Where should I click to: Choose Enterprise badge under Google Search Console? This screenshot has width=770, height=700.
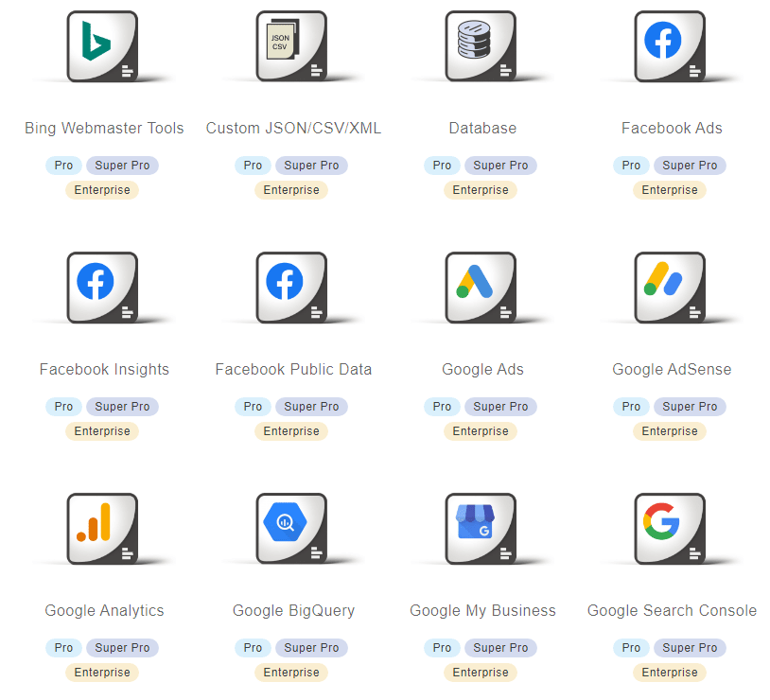click(670, 673)
